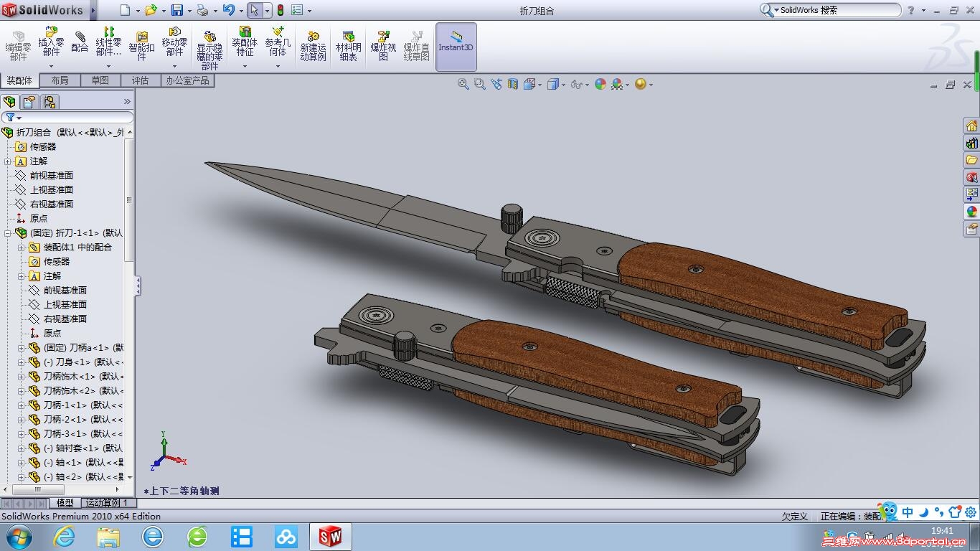Screen dimensions: 980x551
Task: Collapse the (固定) 折刀-1<1> subassembly node
Action: tap(8, 233)
